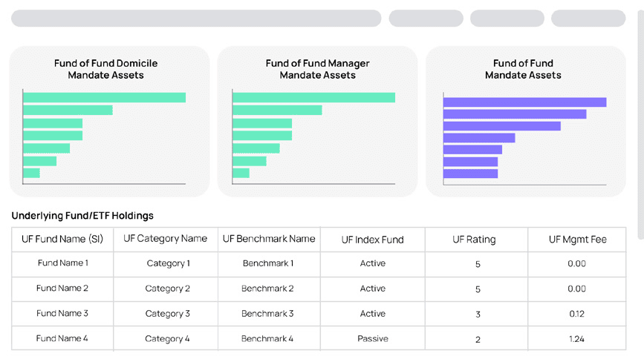Viewport: 644px width, 362px height.
Task: Select the Fund of Fund Manager Mandate Assets title
Action: click(317, 69)
